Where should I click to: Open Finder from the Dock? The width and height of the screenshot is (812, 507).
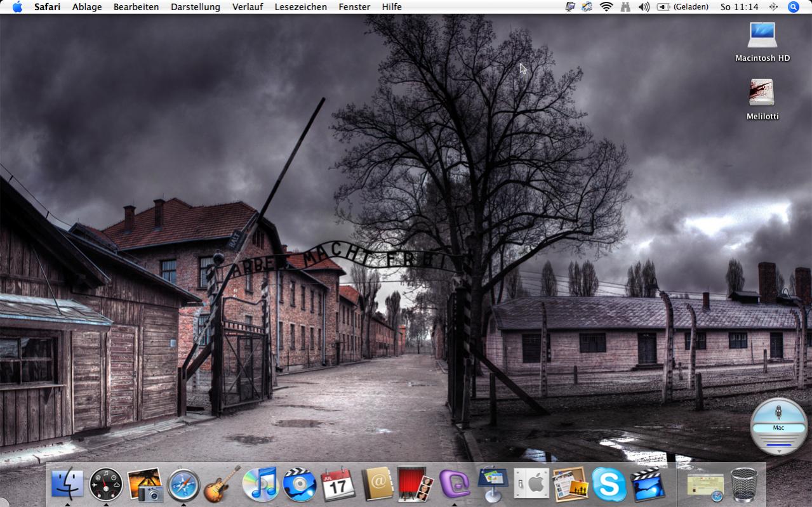(x=67, y=484)
